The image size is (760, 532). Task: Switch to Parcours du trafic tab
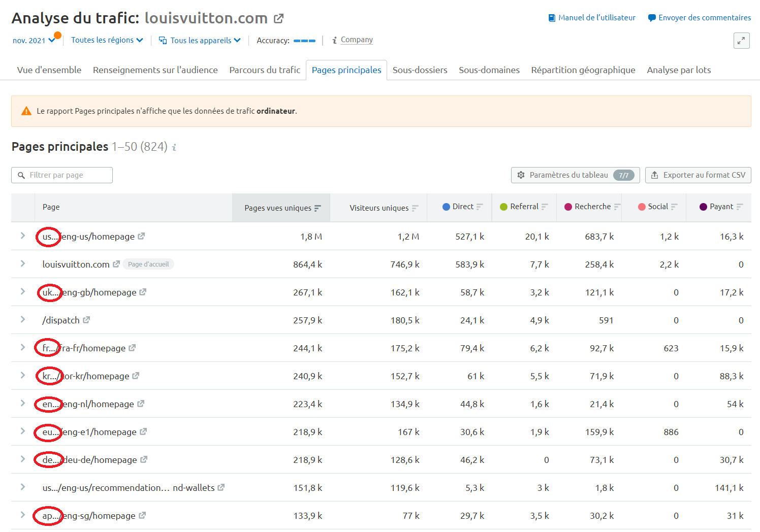click(265, 70)
